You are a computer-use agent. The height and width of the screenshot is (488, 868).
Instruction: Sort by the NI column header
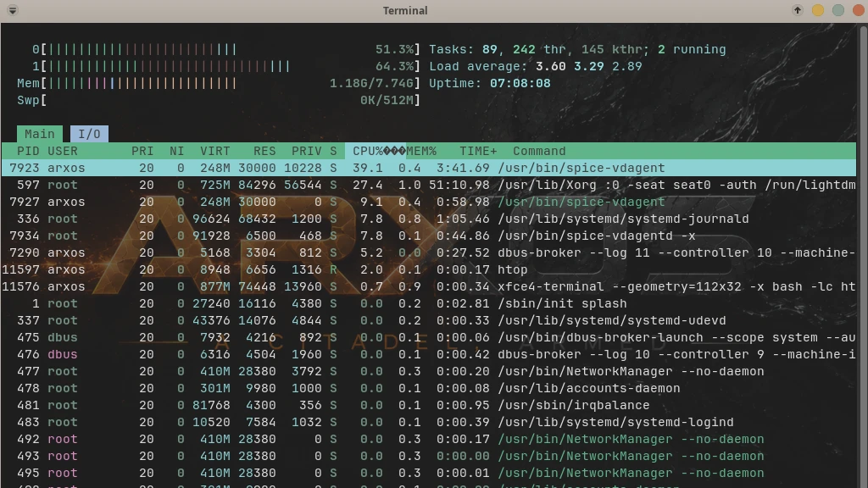[176, 151]
